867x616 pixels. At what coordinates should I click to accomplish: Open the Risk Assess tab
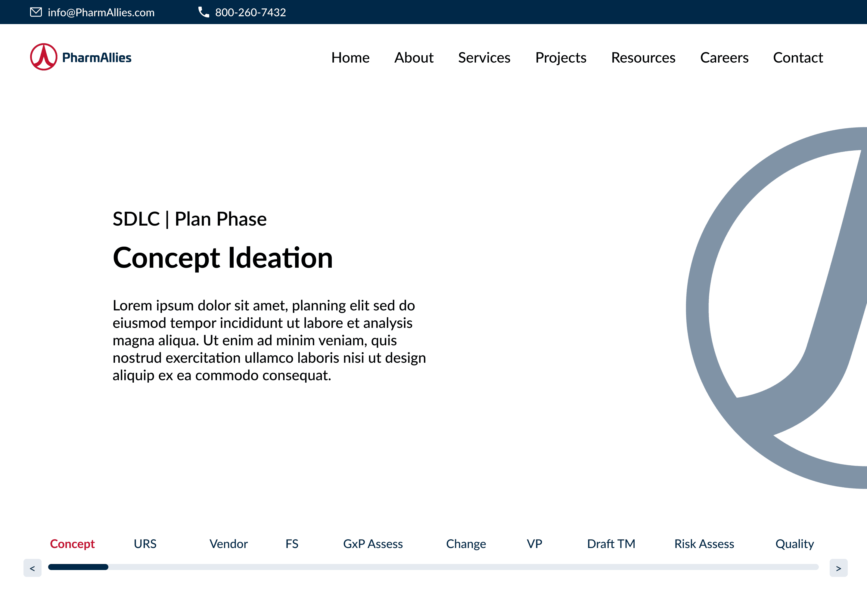point(704,544)
